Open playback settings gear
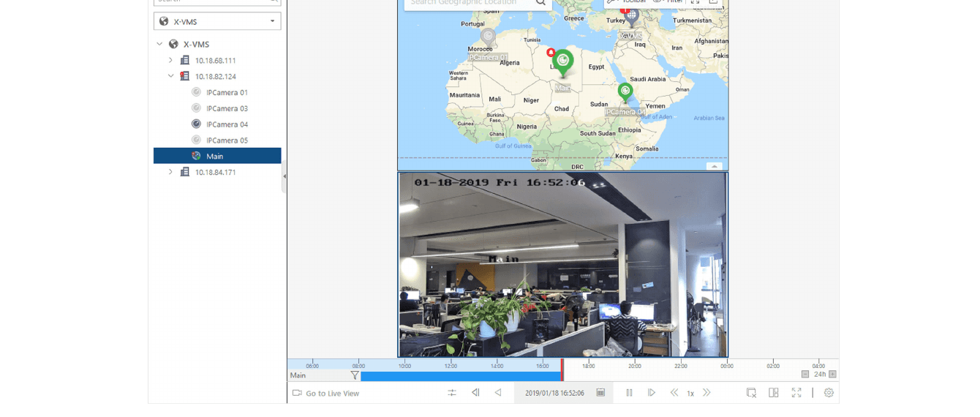The image size is (980, 417). pos(829,393)
